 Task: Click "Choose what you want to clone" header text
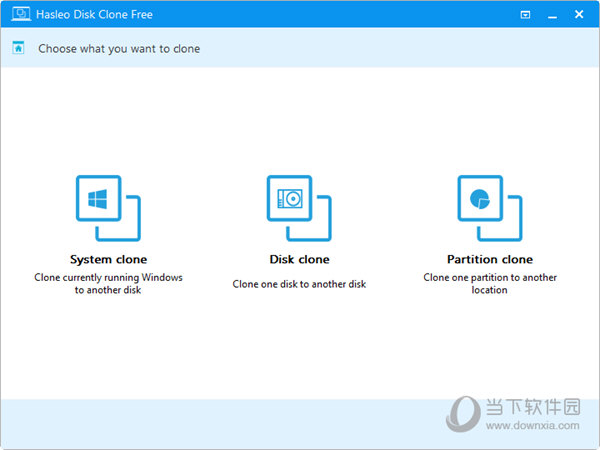tap(119, 49)
